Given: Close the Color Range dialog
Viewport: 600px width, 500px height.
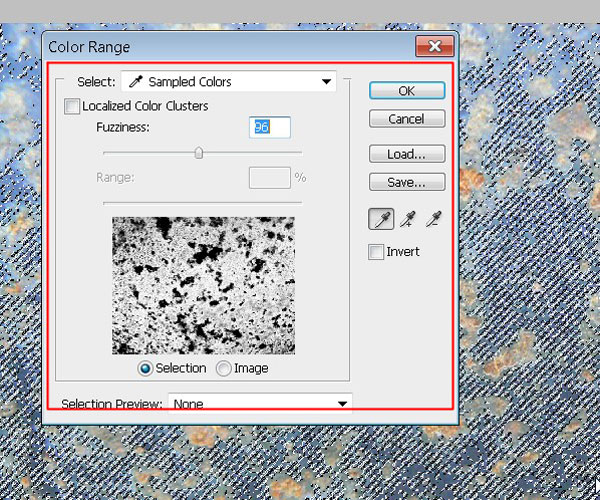Looking at the screenshot, I should pyautogui.click(x=435, y=46).
